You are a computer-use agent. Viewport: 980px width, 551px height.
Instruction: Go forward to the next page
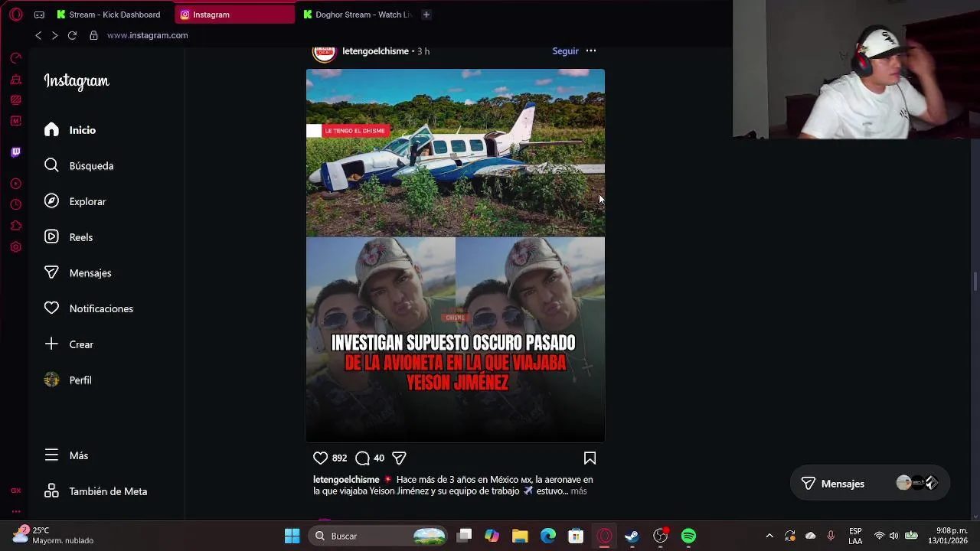point(54,35)
